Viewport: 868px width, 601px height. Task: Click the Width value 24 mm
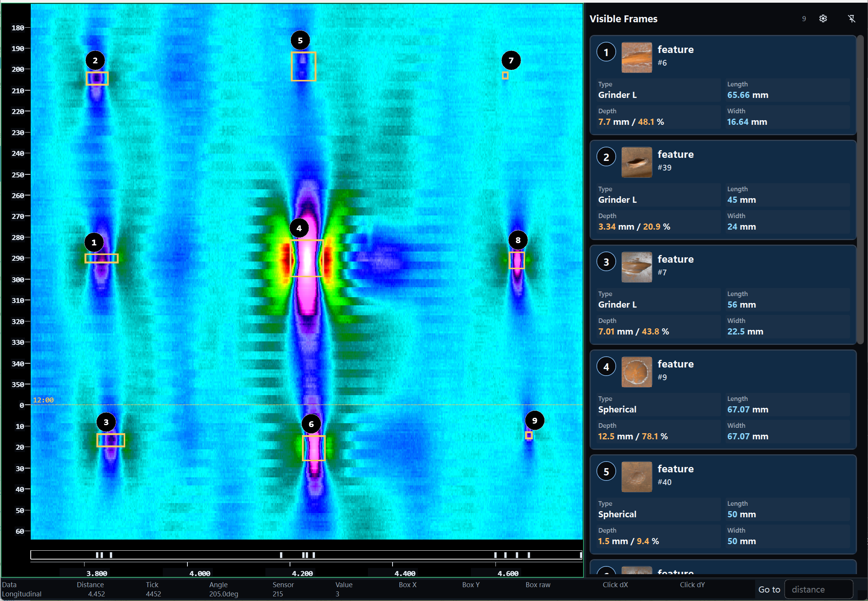(x=741, y=227)
